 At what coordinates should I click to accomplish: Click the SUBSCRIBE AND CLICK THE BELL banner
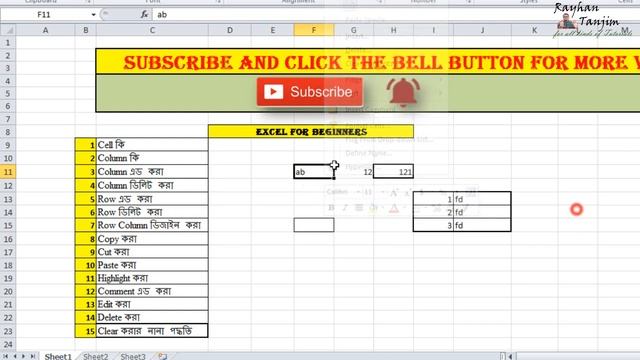coord(368,62)
